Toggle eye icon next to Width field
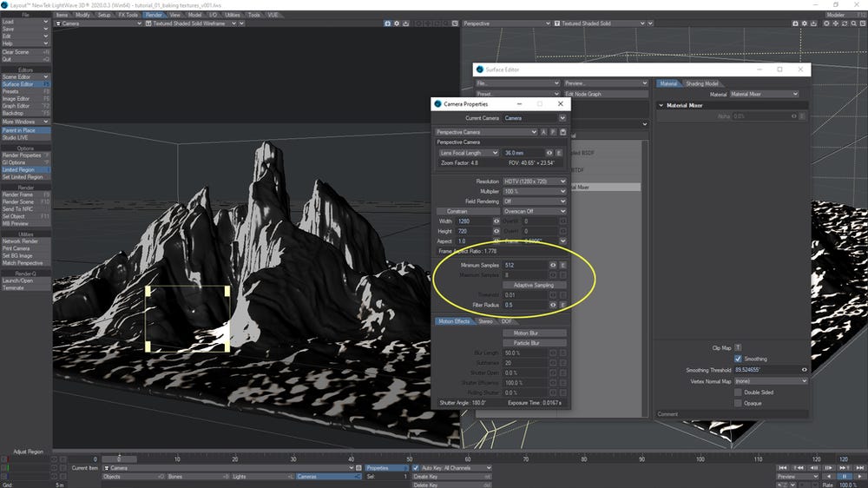This screenshot has width=868, height=488. [x=496, y=221]
